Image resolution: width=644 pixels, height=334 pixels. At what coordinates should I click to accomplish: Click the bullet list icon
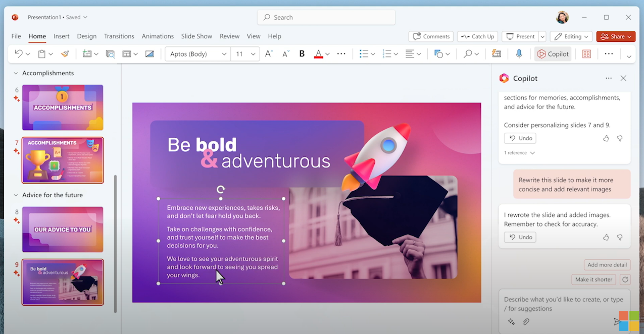(x=364, y=53)
